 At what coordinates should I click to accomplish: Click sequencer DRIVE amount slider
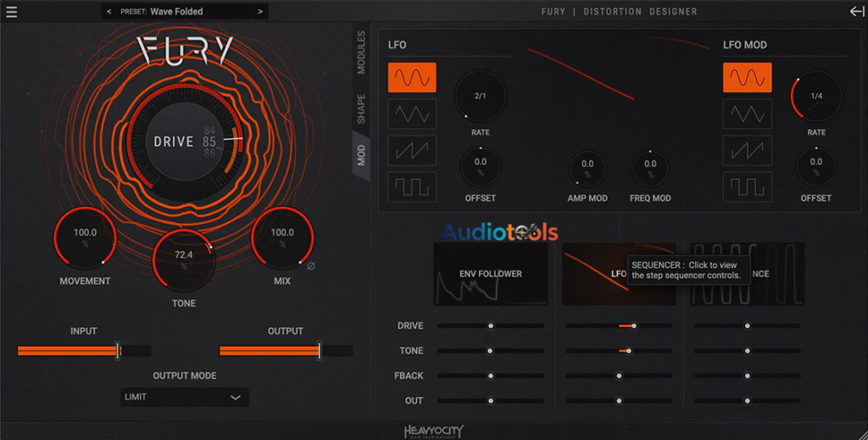click(x=748, y=326)
